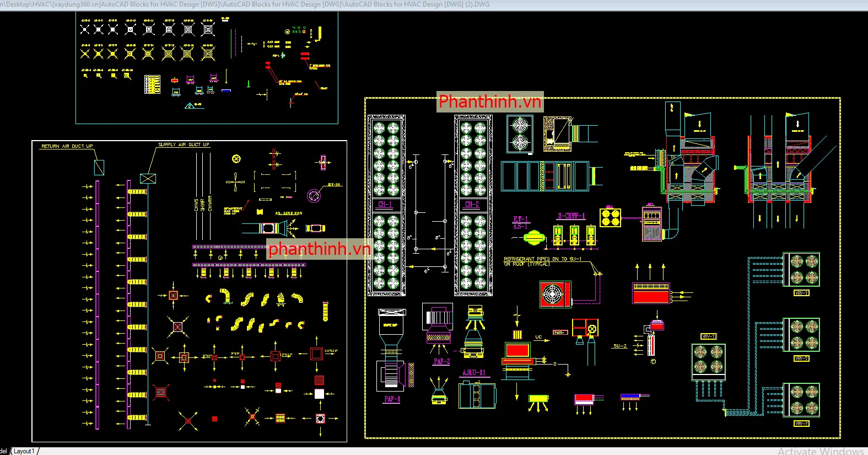The width and height of the screenshot is (868, 455).
Task: Select the yellow VRV-7 tag above the middle unit
Action: (708, 336)
